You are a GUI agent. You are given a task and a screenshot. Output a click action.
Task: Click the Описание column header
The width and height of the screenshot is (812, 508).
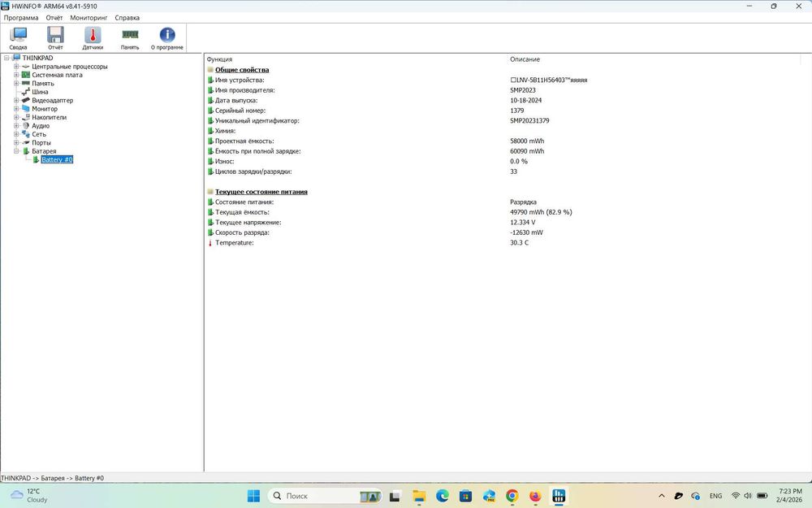point(525,59)
